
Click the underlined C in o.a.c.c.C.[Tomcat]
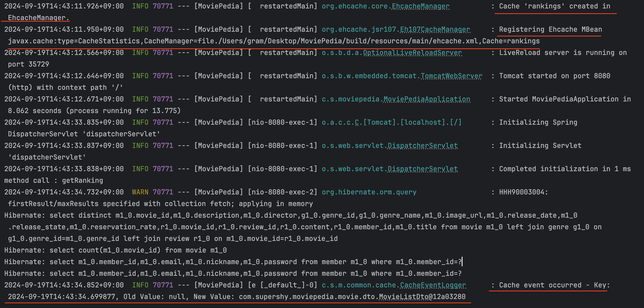[357, 123]
